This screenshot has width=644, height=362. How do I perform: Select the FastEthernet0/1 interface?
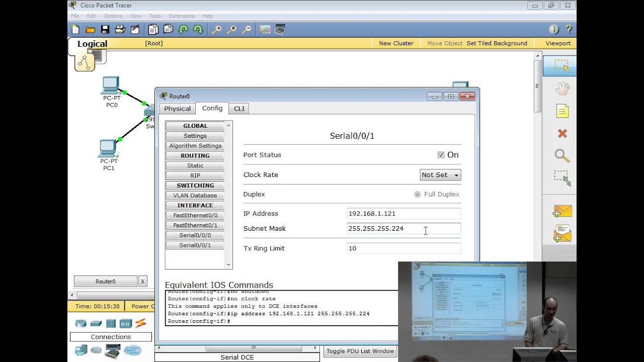(195, 225)
